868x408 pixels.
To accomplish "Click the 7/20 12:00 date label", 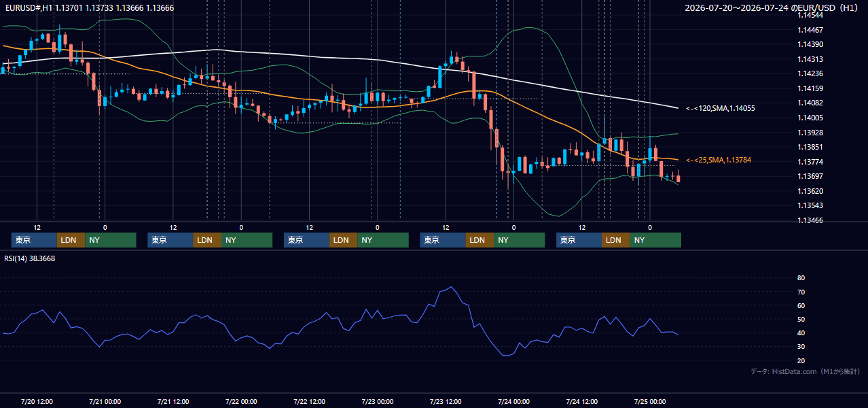I will (37, 401).
